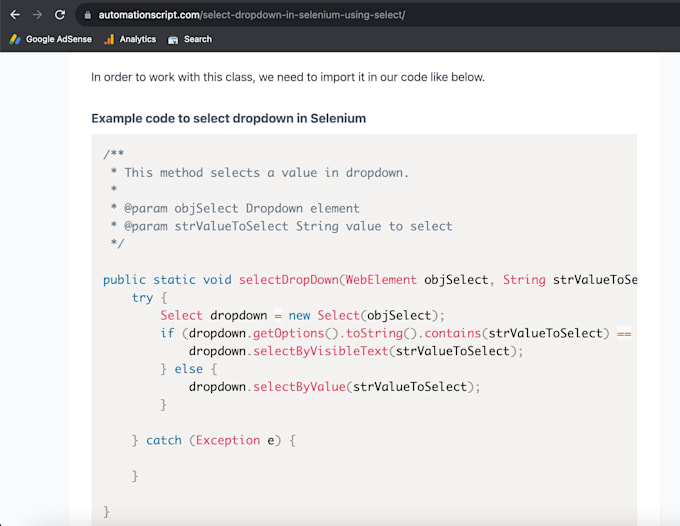Click the 'WebElement' type in method signature
The image size is (680, 526).
381,280
